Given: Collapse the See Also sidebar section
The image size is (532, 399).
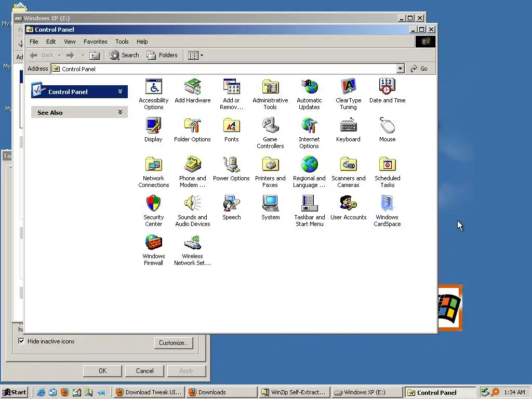Looking at the screenshot, I should coord(120,112).
